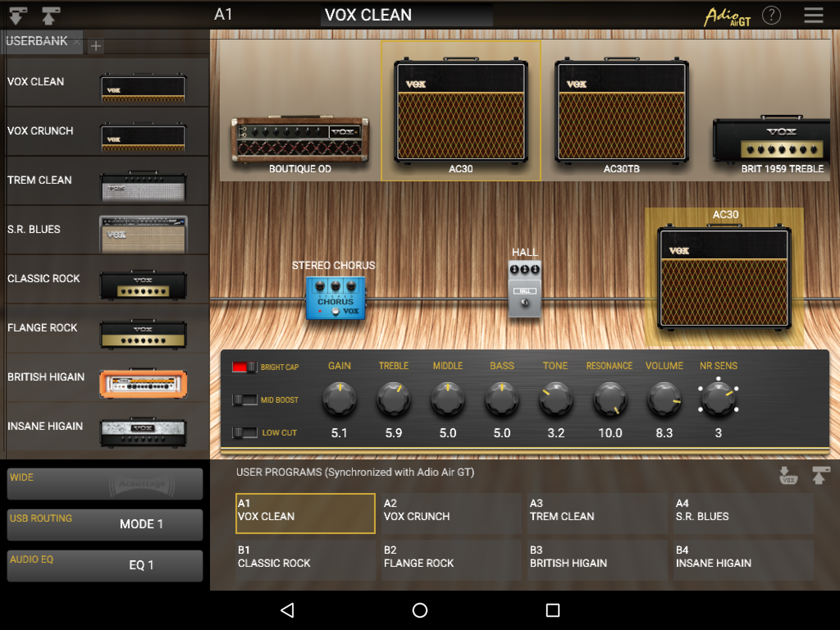The image size is (840, 630).
Task: Select the Hall reverb pedal
Action: (525, 289)
